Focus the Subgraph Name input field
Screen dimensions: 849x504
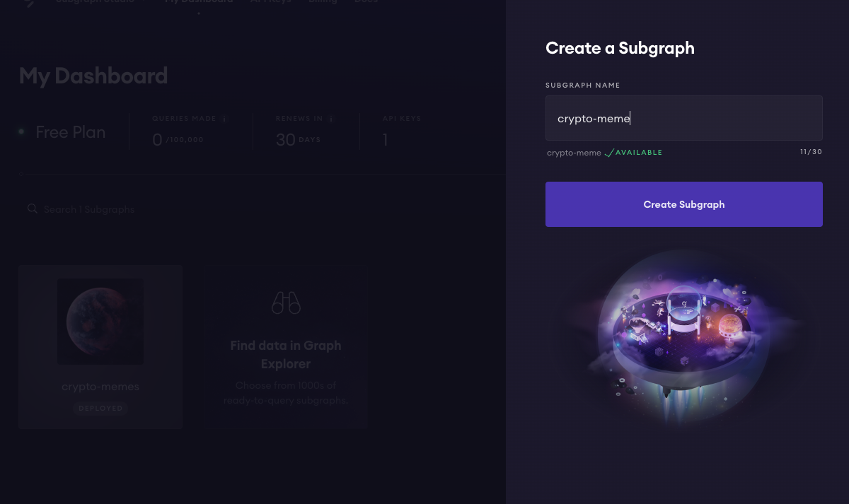tap(683, 118)
